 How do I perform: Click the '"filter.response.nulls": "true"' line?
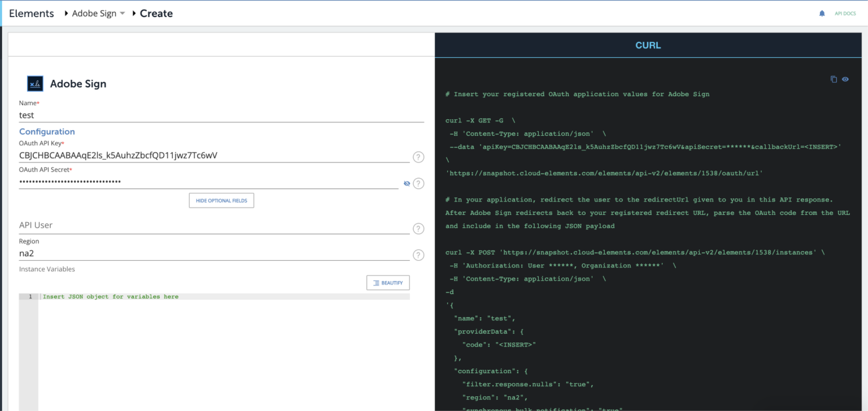click(527, 384)
